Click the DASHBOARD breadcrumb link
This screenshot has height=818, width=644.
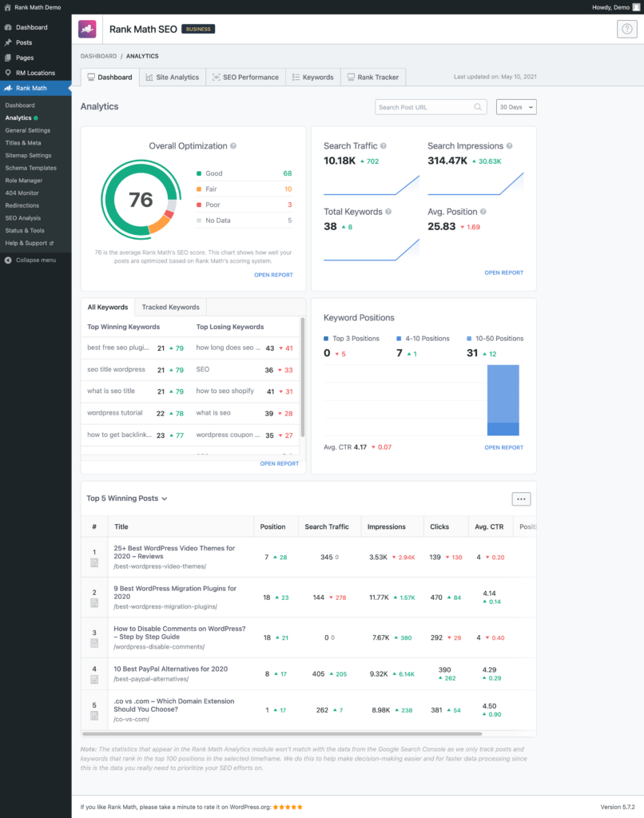[x=98, y=56]
